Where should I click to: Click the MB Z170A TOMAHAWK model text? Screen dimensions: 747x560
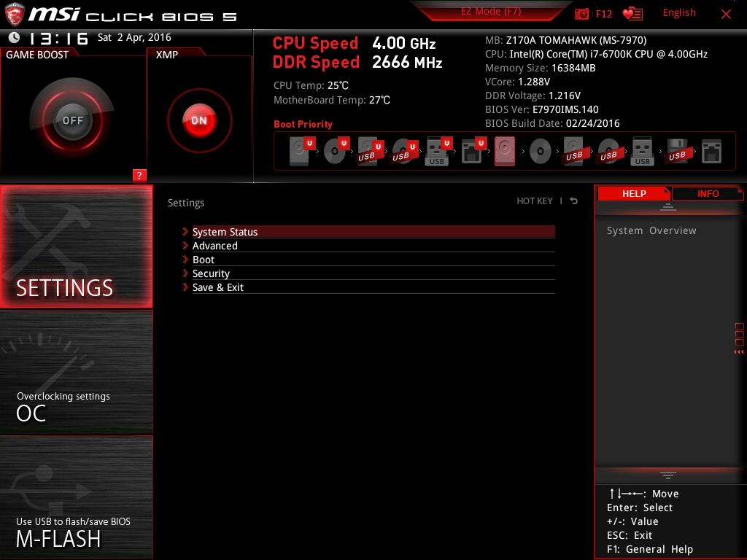tap(566, 40)
